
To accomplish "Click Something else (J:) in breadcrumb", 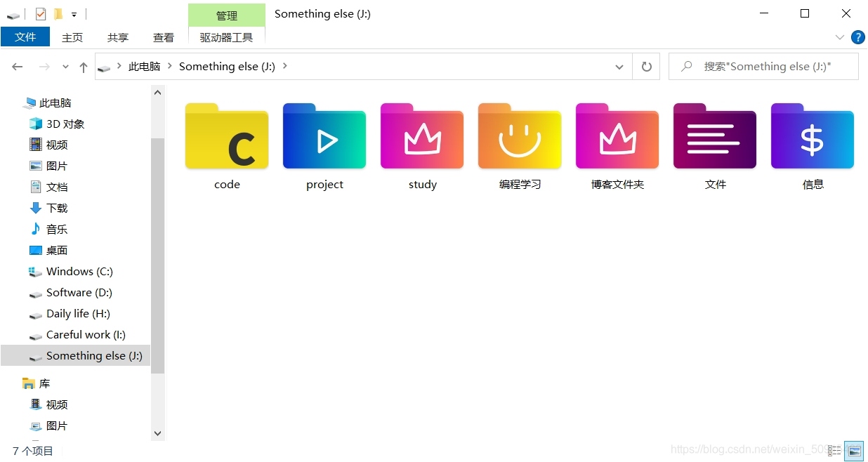I will coord(227,67).
